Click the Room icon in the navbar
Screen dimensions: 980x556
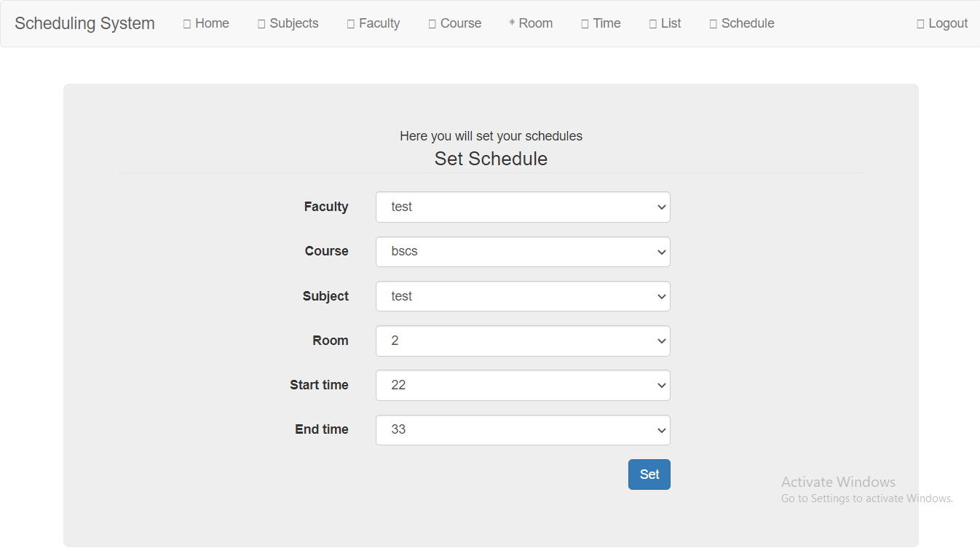512,23
